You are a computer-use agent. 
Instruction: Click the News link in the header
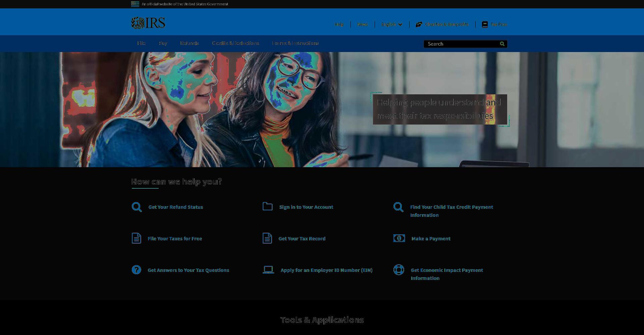(362, 24)
